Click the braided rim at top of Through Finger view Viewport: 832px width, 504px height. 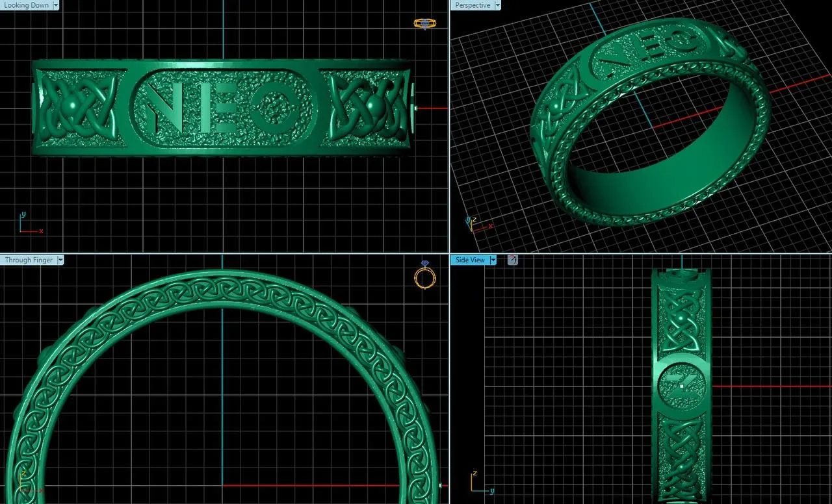[x=223, y=288]
